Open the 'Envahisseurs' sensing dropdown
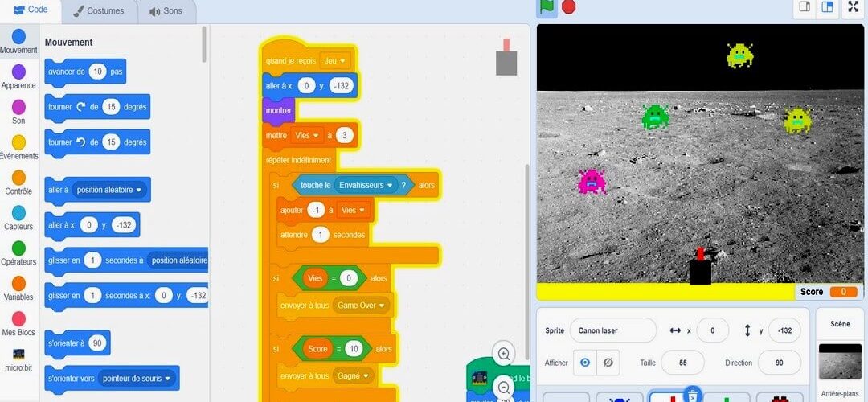Screen dimensions: 868x402 366,185
